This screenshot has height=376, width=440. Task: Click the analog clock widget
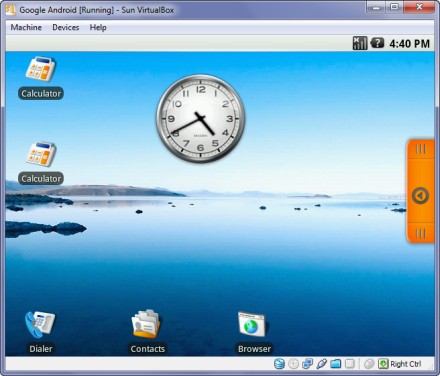pyautogui.click(x=200, y=118)
